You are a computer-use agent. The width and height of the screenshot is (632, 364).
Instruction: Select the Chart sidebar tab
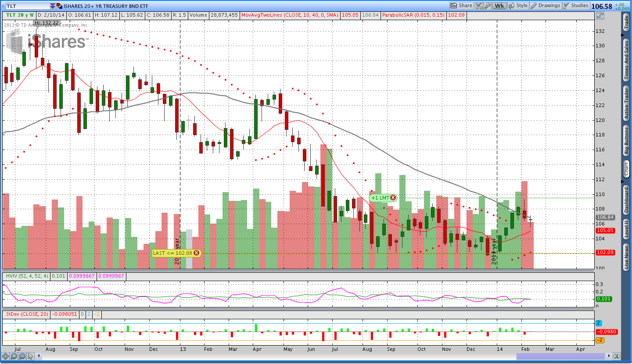point(626,169)
